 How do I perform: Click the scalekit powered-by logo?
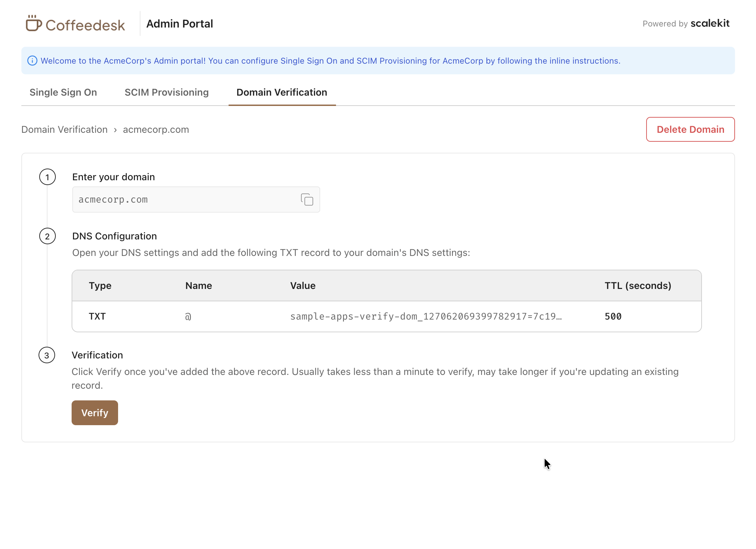pyautogui.click(x=710, y=23)
